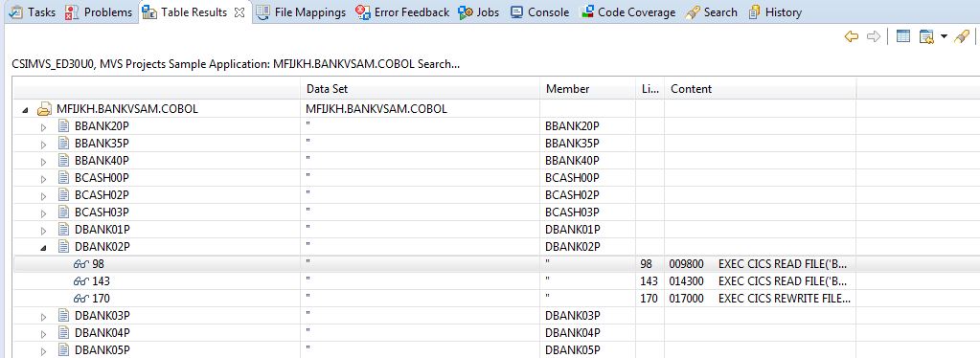This screenshot has height=358, width=980.
Task: Switch to the Tasks tab
Action: pyautogui.click(x=34, y=11)
